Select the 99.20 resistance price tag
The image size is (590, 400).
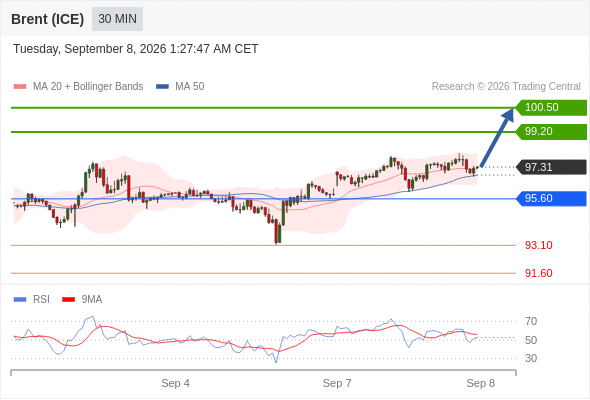coord(550,132)
